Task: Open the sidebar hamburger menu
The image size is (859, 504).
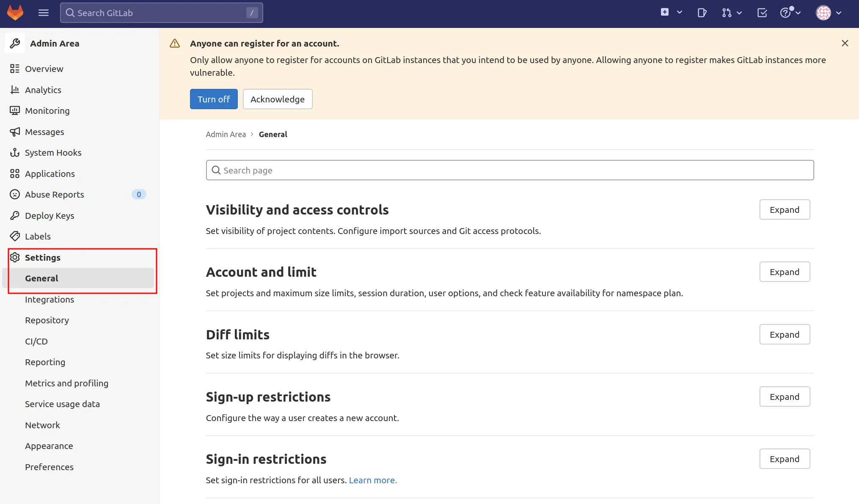Action: click(x=43, y=13)
